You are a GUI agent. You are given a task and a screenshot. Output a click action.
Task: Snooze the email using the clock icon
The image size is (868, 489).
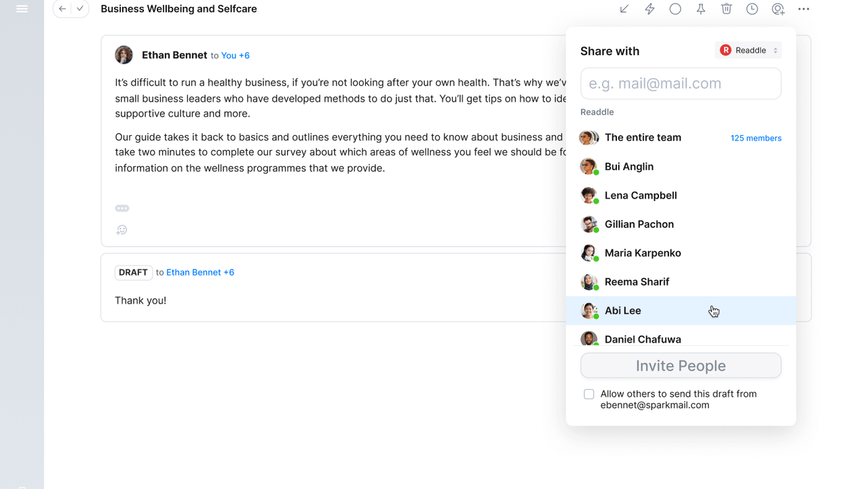click(x=752, y=9)
